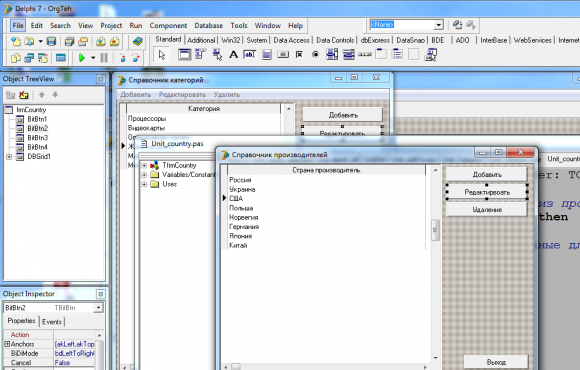
Task: Click the Help book icon
Action: point(137,41)
